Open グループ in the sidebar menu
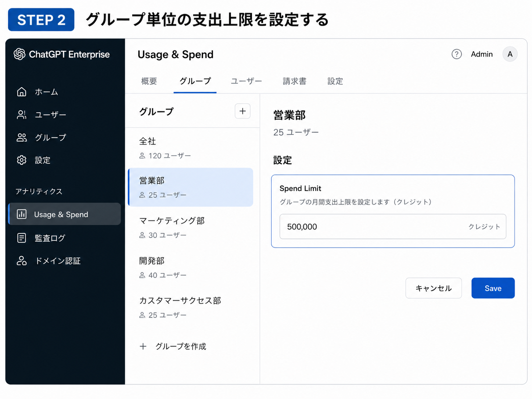 [x=50, y=137]
